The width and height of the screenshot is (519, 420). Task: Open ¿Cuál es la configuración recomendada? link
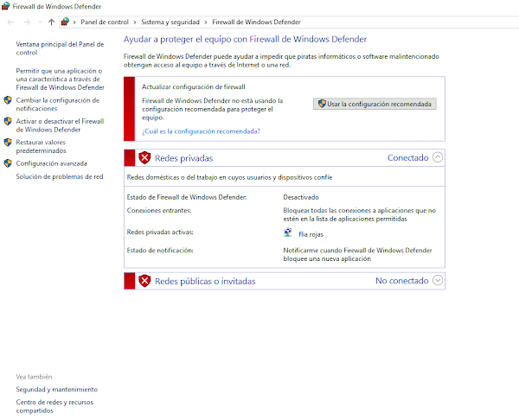tap(201, 131)
